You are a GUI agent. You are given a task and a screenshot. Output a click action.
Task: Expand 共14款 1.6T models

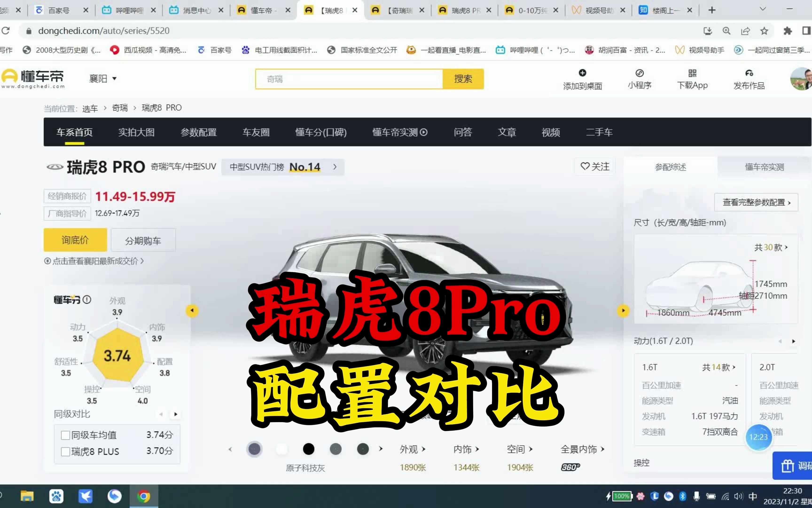[x=719, y=367]
